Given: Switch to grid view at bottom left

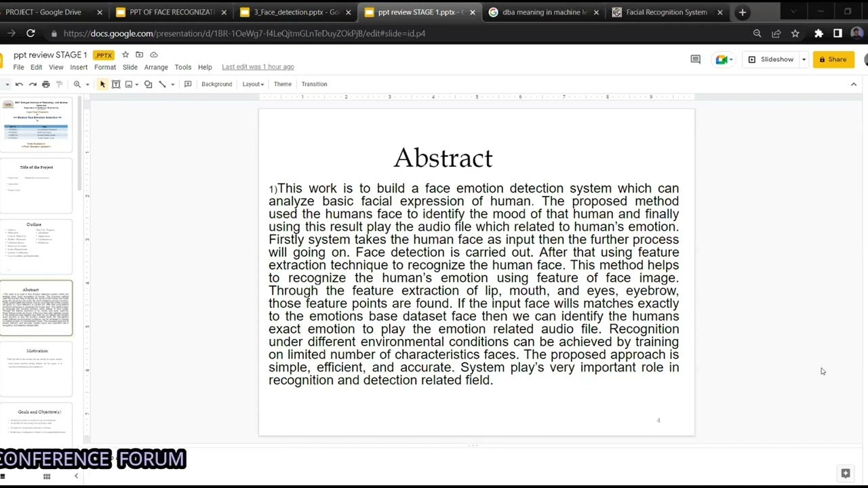Looking at the screenshot, I should pos(47,476).
